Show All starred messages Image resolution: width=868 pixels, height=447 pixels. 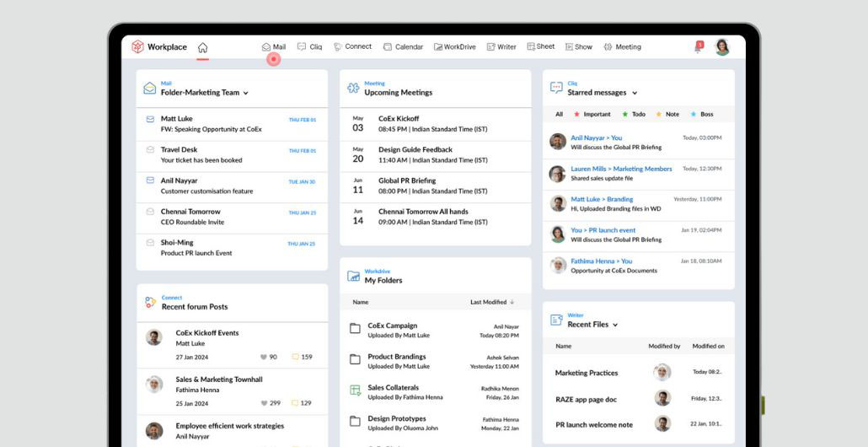tap(559, 114)
